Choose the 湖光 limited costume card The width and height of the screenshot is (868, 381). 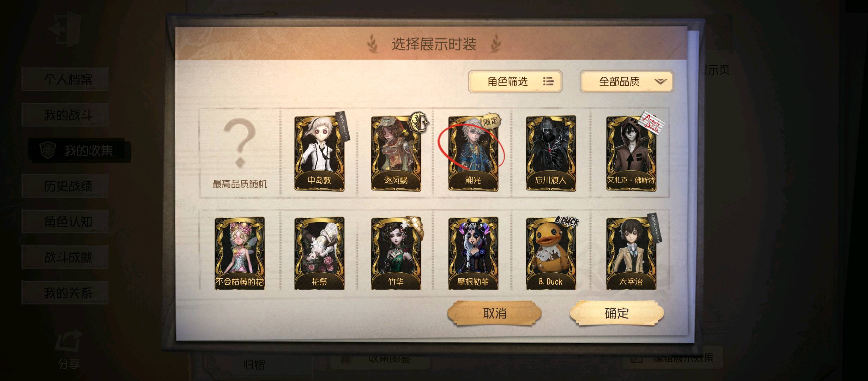(x=473, y=153)
